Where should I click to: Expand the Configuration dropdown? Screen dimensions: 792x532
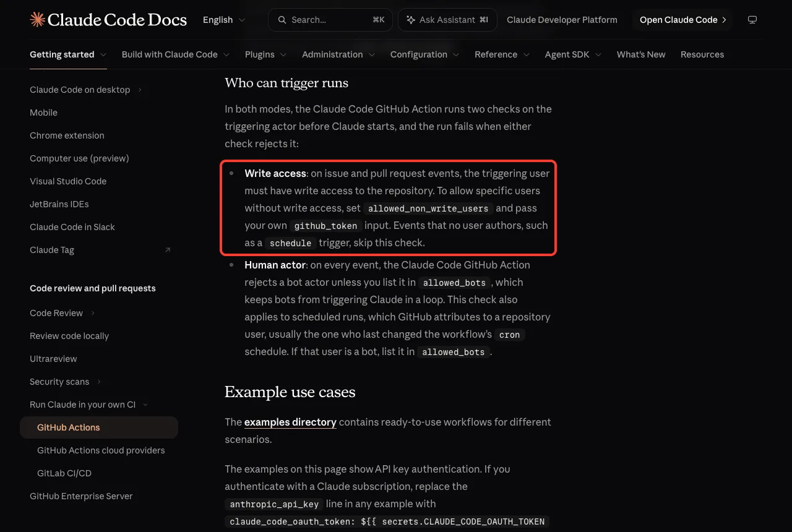(425, 54)
